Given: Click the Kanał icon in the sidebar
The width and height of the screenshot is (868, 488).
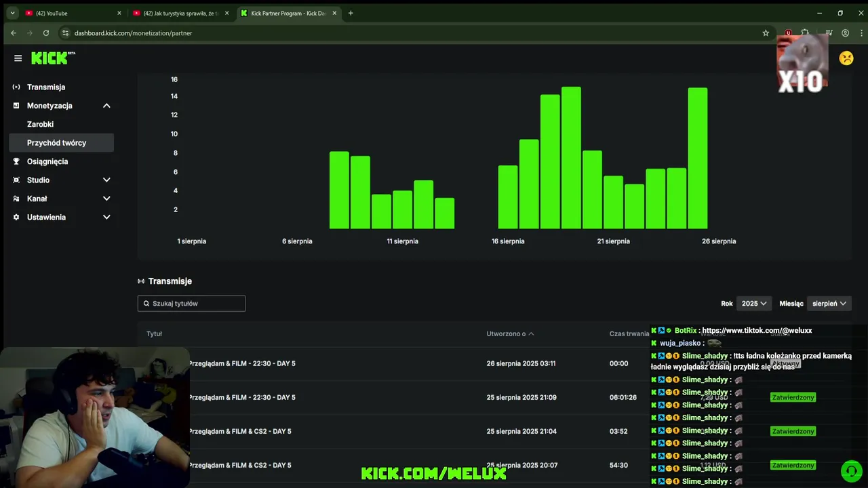Looking at the screenshot, I should tap(16, 199).
